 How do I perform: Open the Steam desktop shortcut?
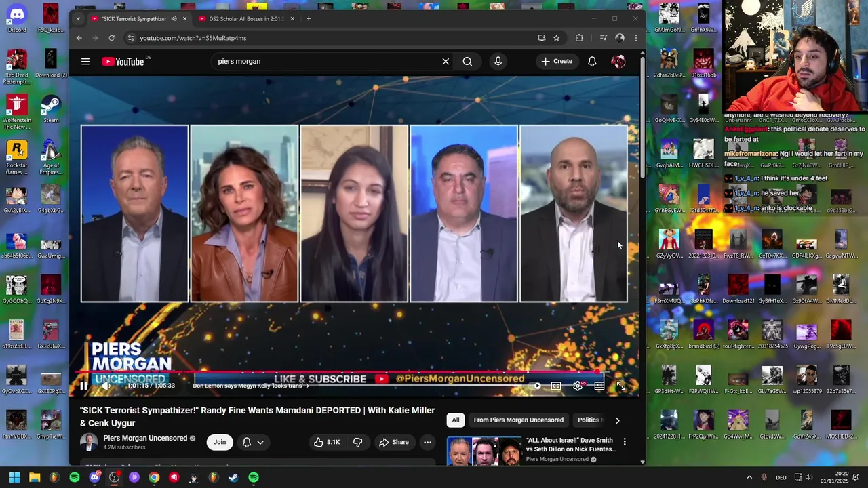(51, 108)
